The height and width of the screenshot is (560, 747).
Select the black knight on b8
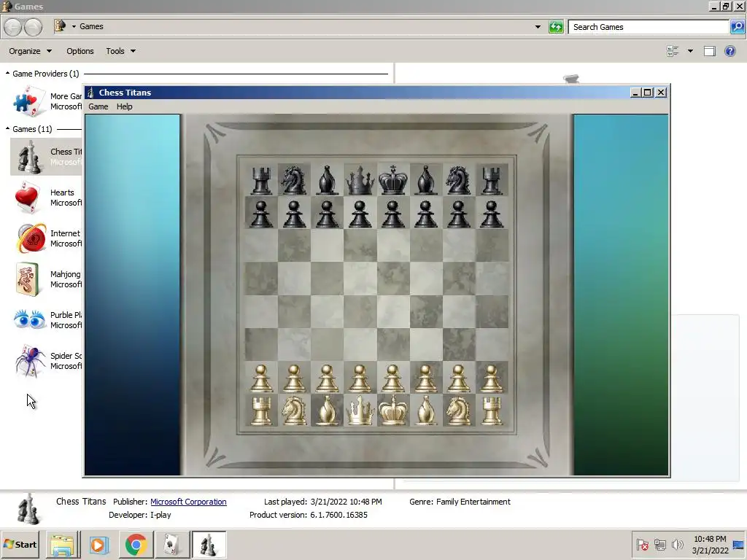coord(294,180)
